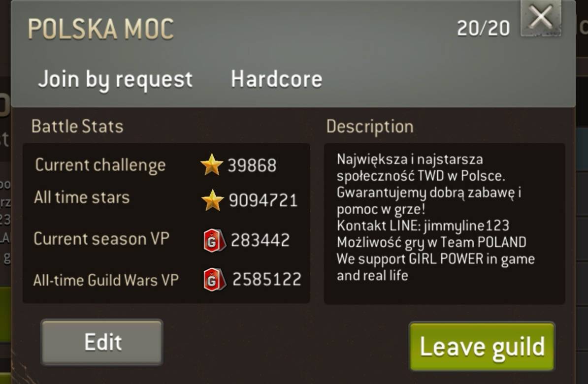Click the All-time Guild Wars VP badge icon
Viewport: 588px width, 384px height.
click(215, 280)
